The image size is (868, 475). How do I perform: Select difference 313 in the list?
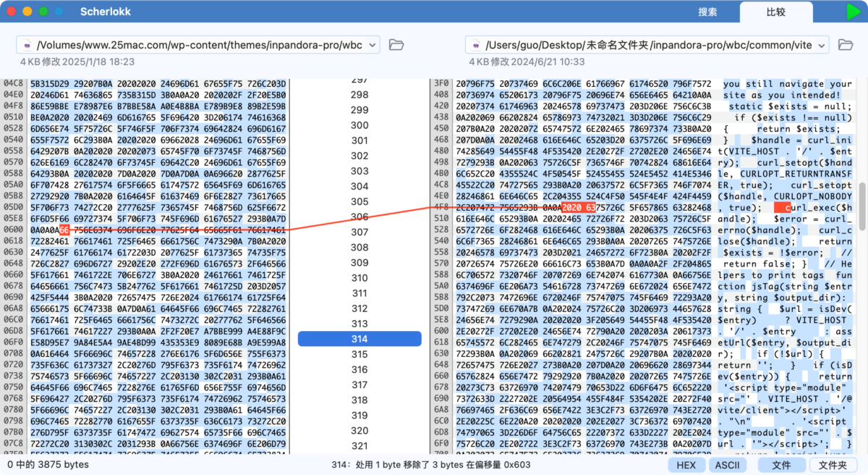(x=359, y=324)
